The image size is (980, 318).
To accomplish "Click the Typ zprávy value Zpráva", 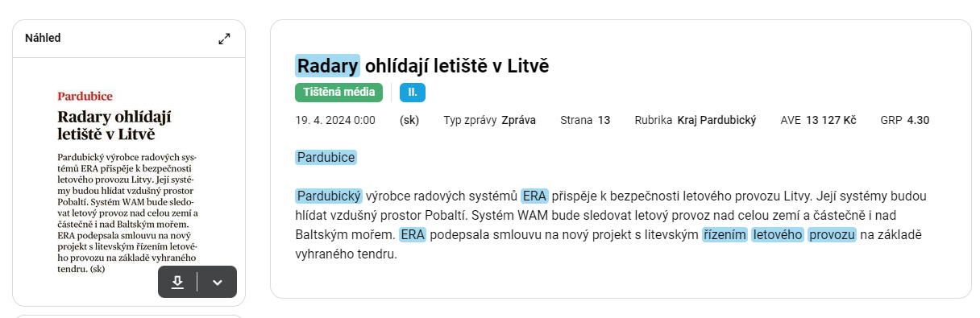I will pyautogui.click(x=518, y=121).
